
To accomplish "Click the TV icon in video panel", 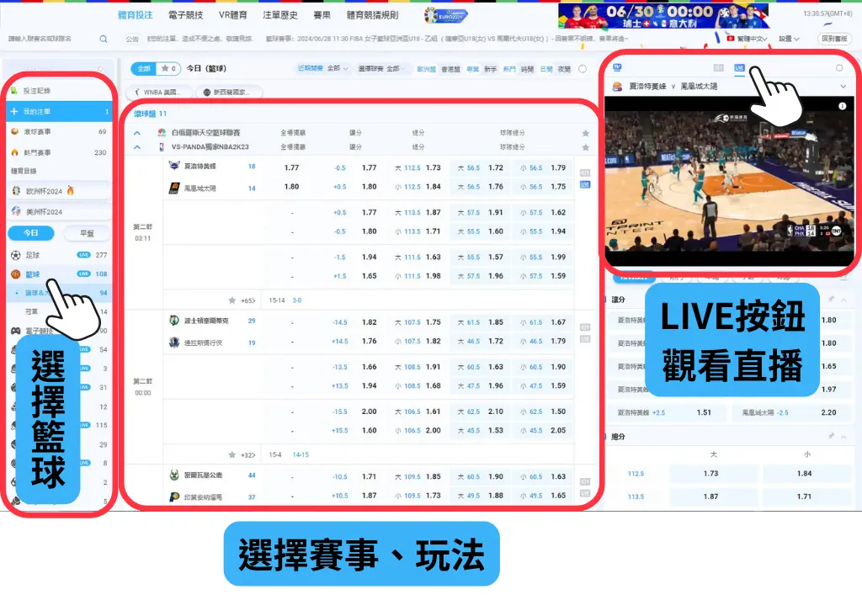I will pos(617,68).
